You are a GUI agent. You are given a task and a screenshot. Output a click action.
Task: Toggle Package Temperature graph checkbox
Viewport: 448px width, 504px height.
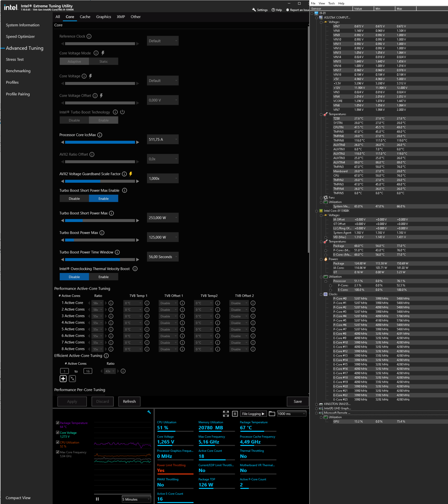click(x=58, y=423)
